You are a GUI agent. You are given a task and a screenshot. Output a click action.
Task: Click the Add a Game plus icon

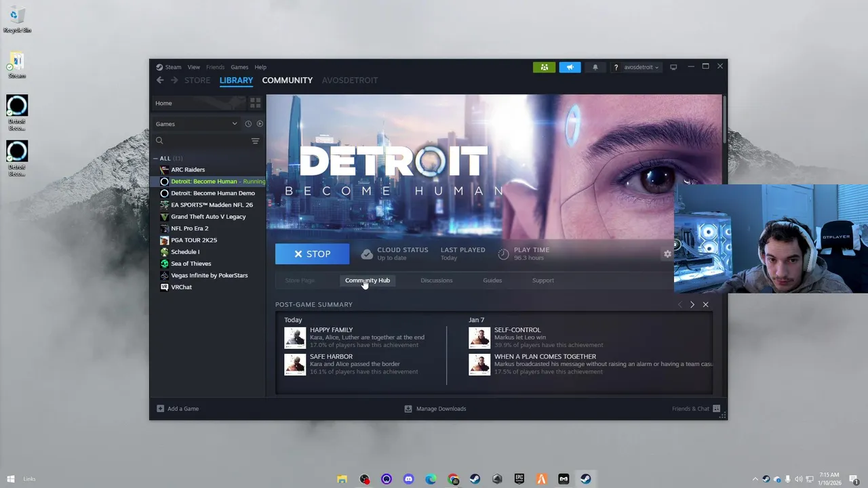click(x=161, y=409)
